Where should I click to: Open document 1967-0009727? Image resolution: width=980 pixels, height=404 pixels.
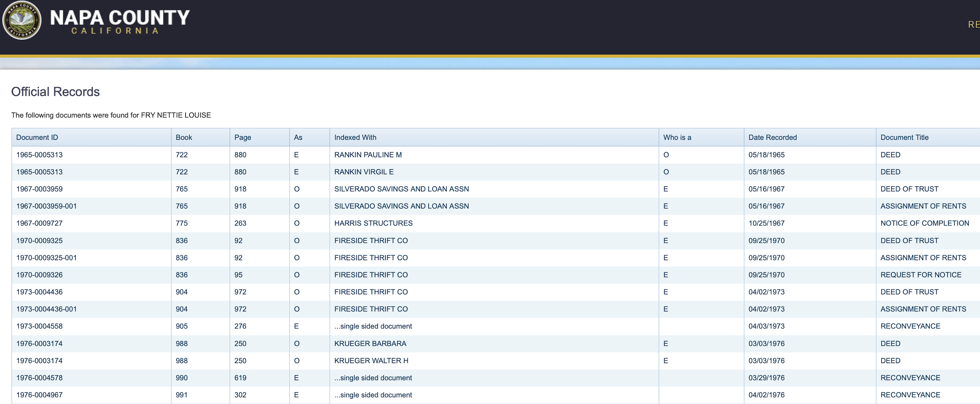click(39, 223)
